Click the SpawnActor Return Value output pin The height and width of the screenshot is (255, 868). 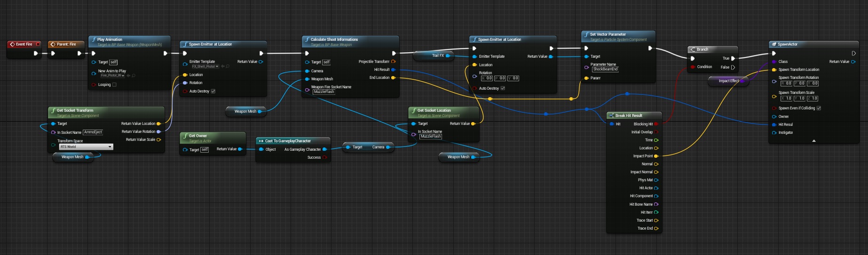coord(853,62)
